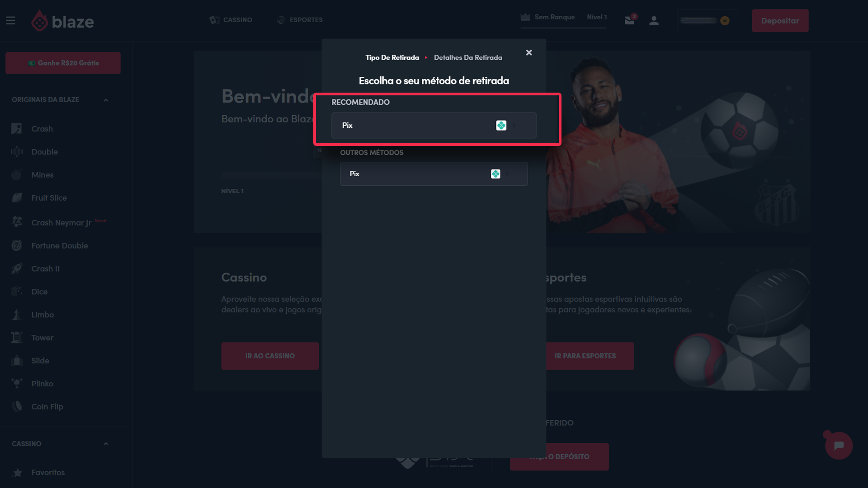Viewport: 868px width, 488px height.
Task: Click the notifications bell icon
Action: 630,20
